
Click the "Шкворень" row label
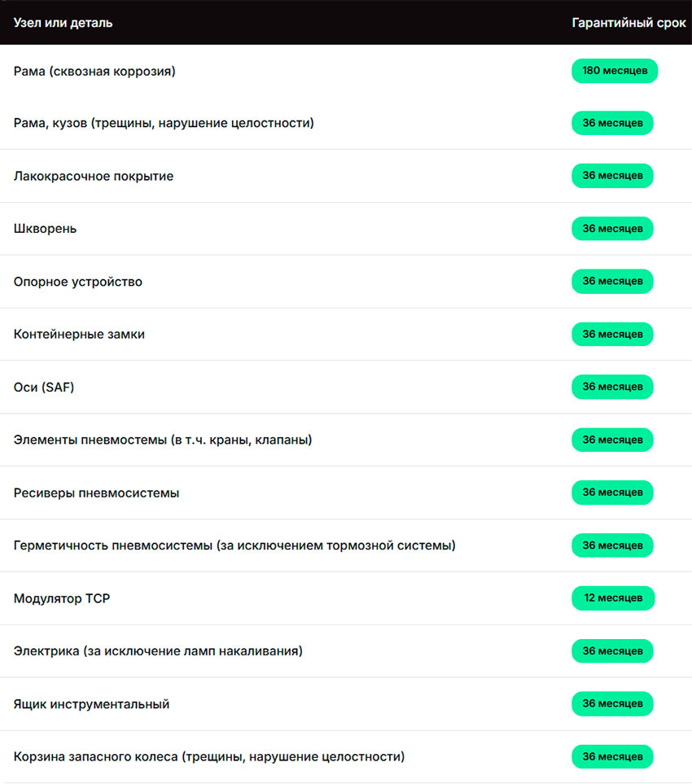[46, 229]
